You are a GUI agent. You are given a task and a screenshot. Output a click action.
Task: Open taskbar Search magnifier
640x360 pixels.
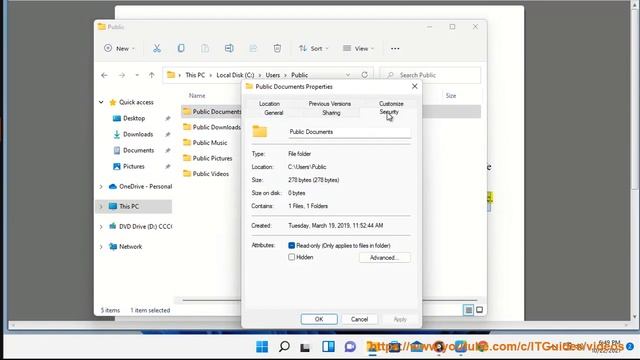pos(284,347)
